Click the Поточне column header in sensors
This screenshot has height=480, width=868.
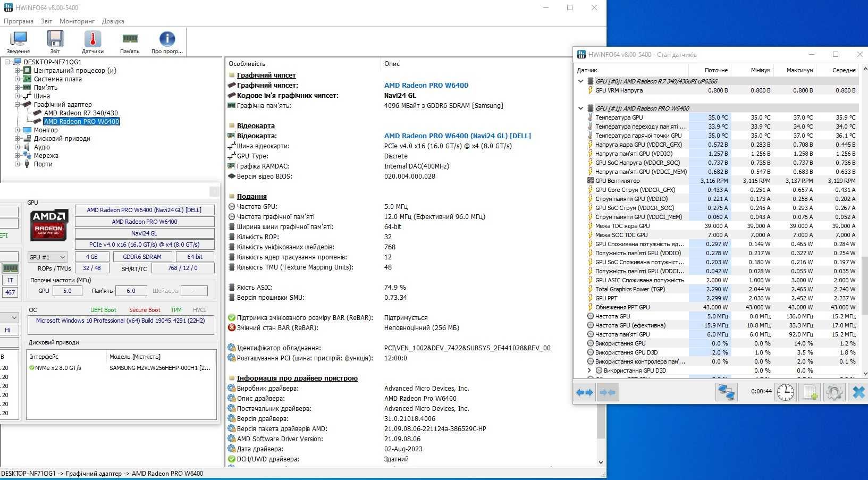click(710, 70)
